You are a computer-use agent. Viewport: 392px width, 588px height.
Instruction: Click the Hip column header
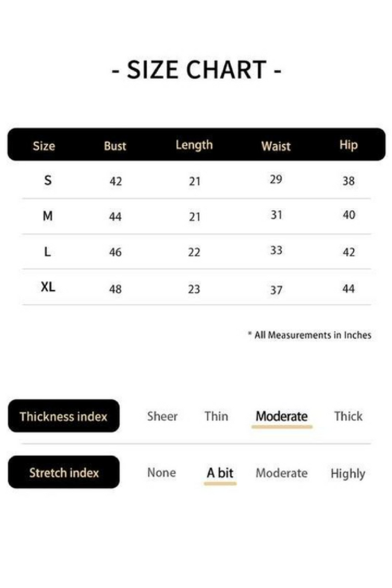[348, 145]
